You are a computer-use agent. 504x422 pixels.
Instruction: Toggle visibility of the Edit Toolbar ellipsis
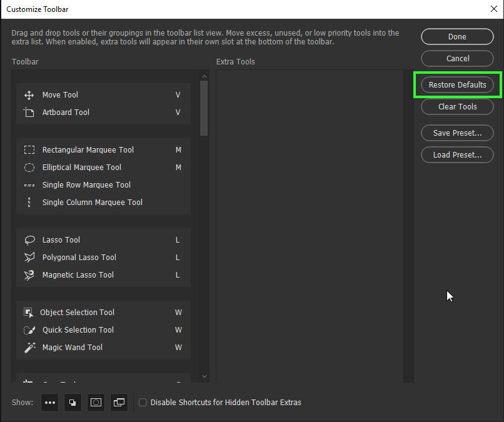click(49, 403)
